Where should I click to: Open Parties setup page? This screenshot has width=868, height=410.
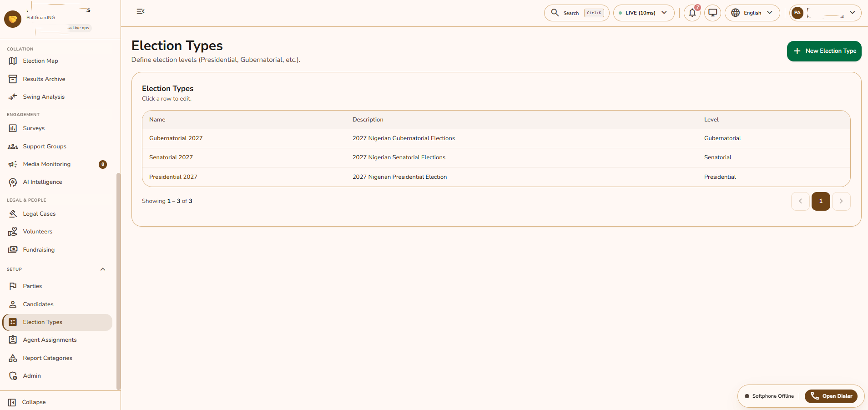pyautogui.click(x=58, y=286)
